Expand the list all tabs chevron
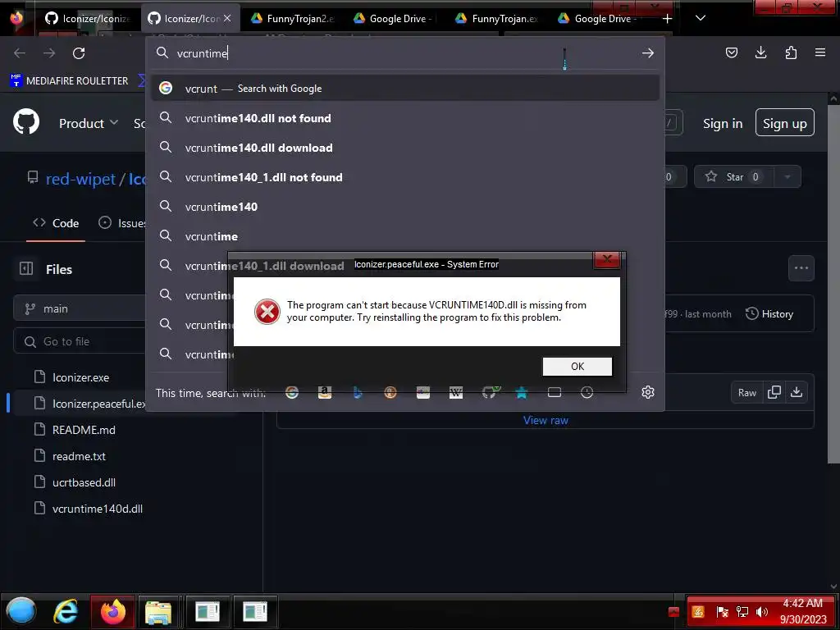Screen dimensions: 840x630 pos(701,18)
